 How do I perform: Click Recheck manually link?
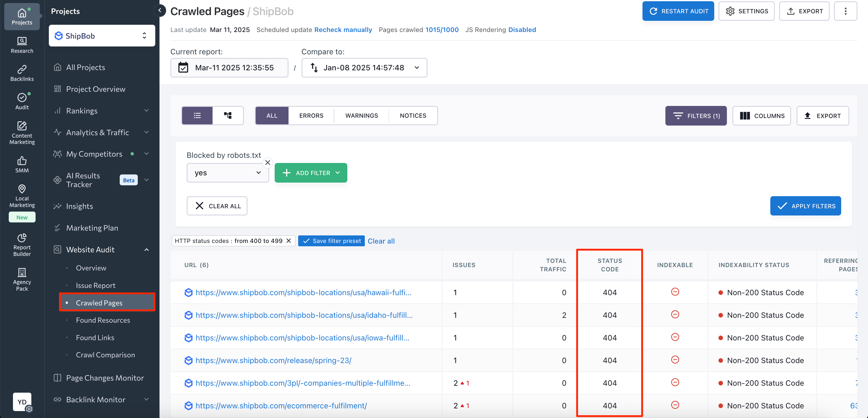point(343,29)
